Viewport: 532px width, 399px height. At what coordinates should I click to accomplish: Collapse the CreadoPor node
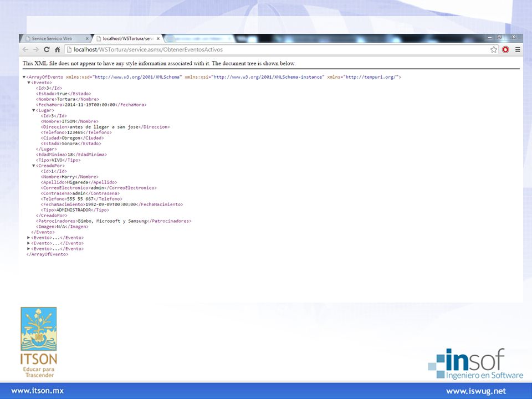click(34, 166)
